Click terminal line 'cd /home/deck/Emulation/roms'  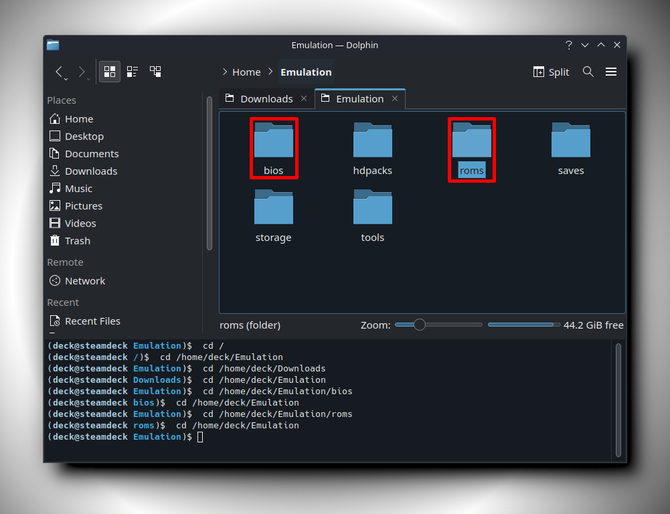278,414
